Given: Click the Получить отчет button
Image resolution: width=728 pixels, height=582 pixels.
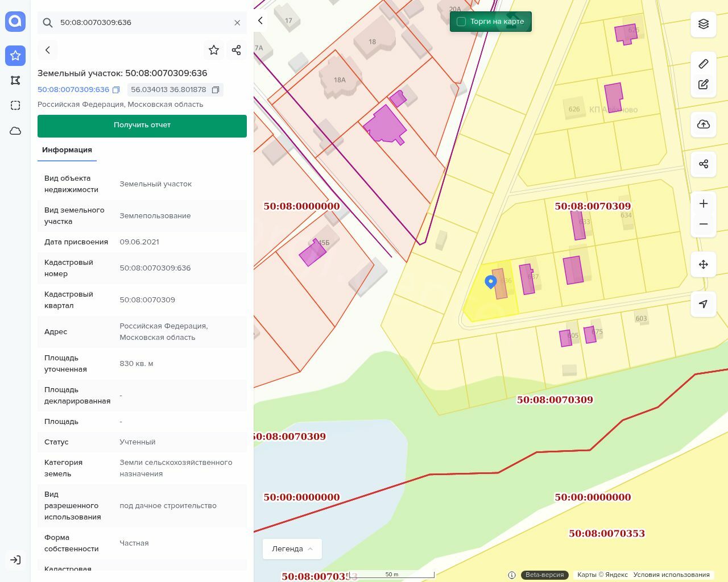Looking at the screenshot, I should (142, 126).
